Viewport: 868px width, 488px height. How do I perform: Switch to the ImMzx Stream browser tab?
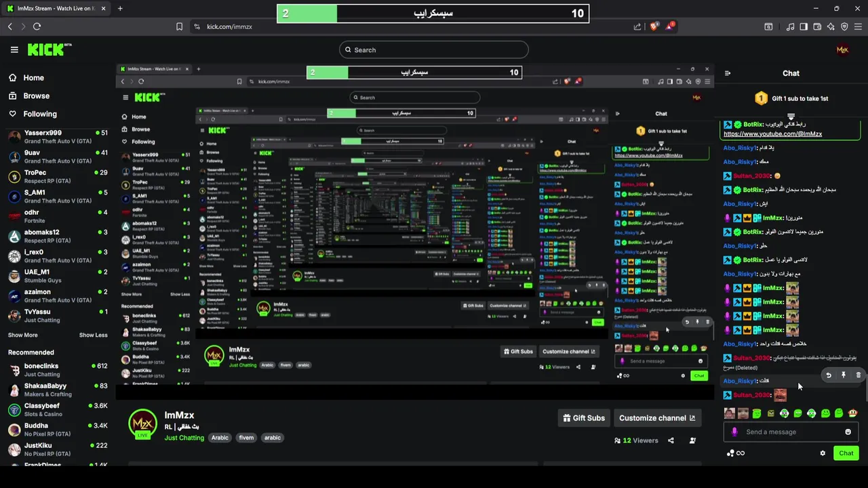tap(56, 8)
